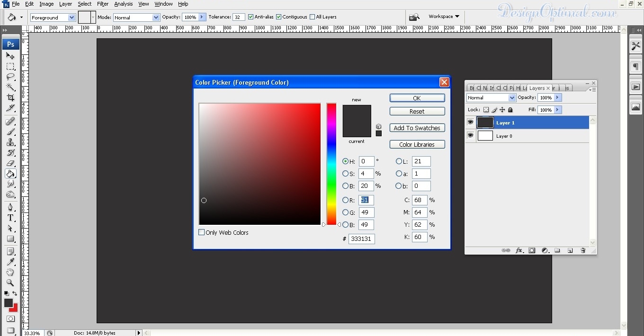The width and height of the screenshot is (644, 336).
Task: Open the Window menu
Action: click(x=163, y=4)
